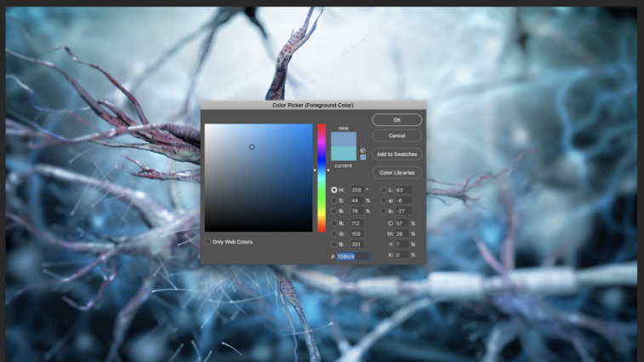This screenshot has width=644, height=362.
Task: Click the Blue field showing 201
Action: point(357,244)
